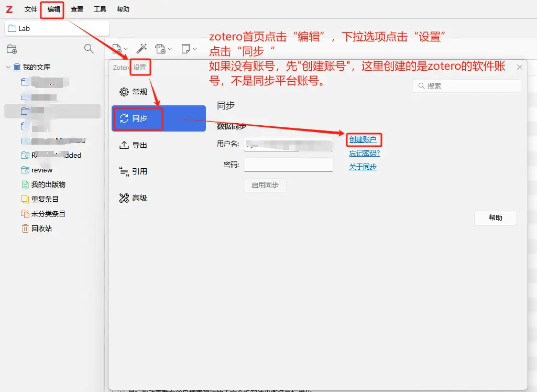Close the Zotero 设置 dialog
Image resolution: width=537 pixels, height=392 pixels.
click(x=520, y=67)
